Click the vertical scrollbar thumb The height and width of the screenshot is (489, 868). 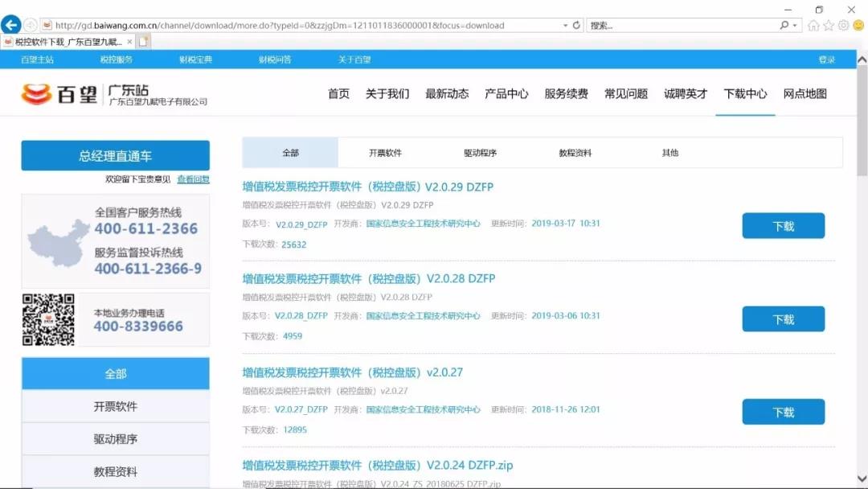(x=862, y=121)
